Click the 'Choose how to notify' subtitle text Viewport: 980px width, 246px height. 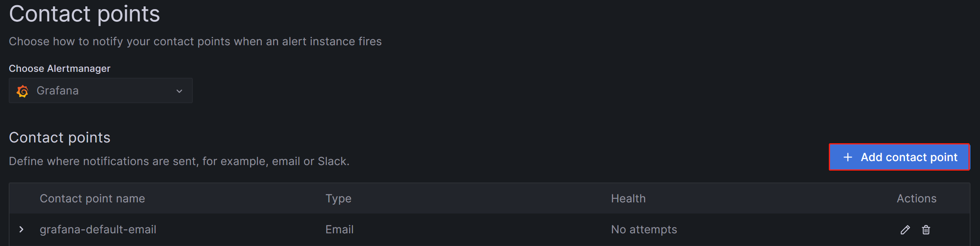195,41
